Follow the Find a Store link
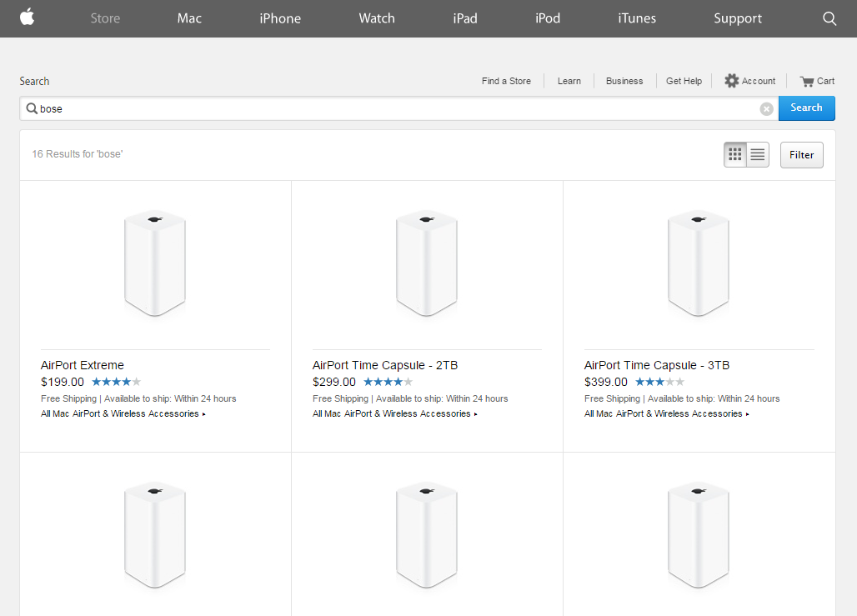Viewport: 857px width, 616px height. (506, 81)
